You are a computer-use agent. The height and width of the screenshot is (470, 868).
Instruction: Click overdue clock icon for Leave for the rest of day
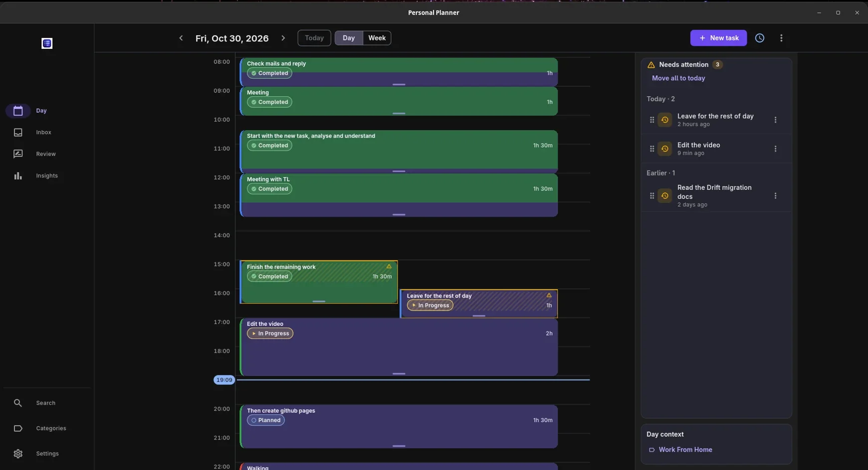tap(664, 120)
